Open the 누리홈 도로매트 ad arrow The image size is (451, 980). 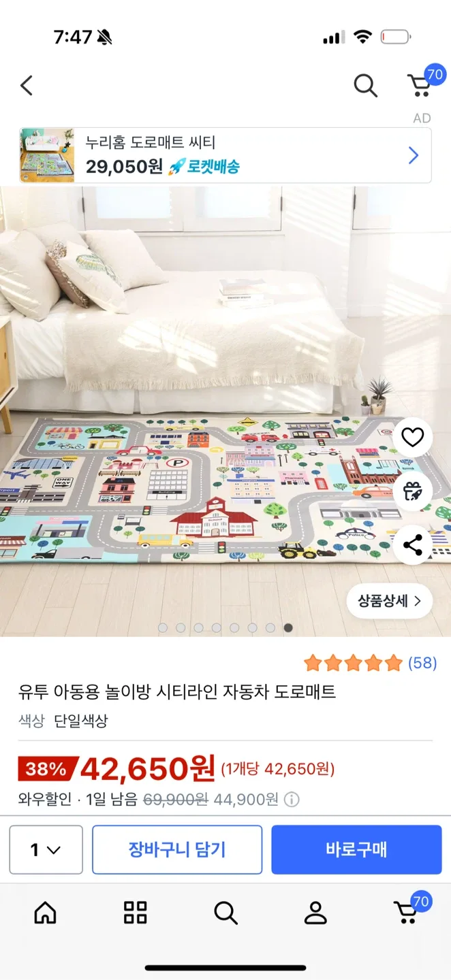pyautogui.click(x=413, y=156)
